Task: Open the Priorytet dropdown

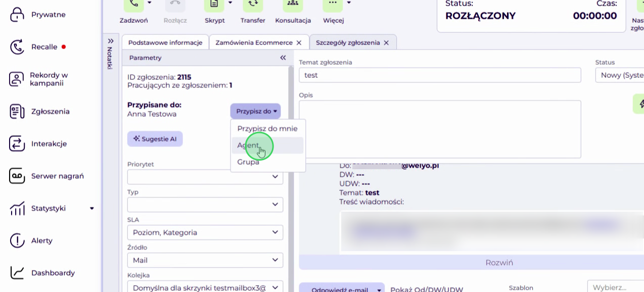Action: click(205, 177)
